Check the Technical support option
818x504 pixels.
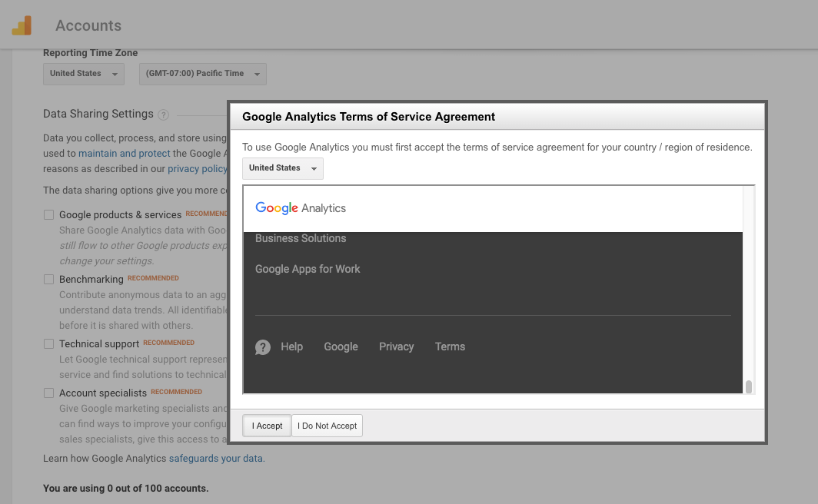49,344
